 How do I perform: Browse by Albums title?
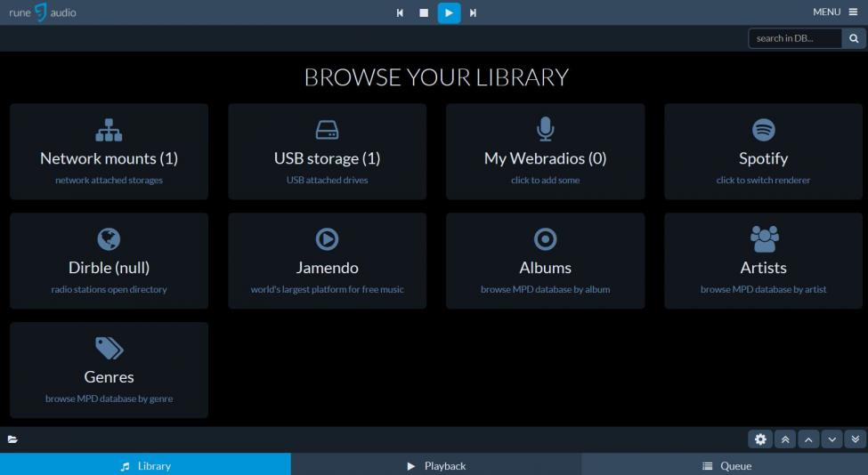(x=545, y=268)
